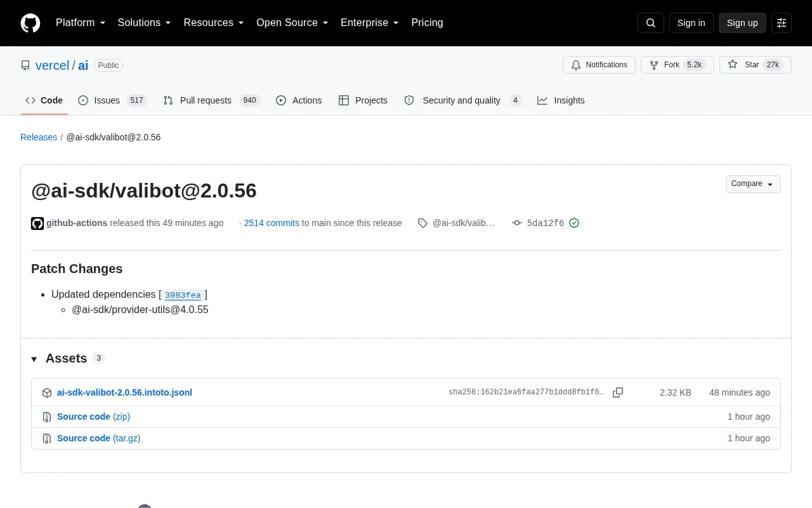Viewport: 812px width, 508px height.
Task: Expand the Solutions menu
Action: 145,23
